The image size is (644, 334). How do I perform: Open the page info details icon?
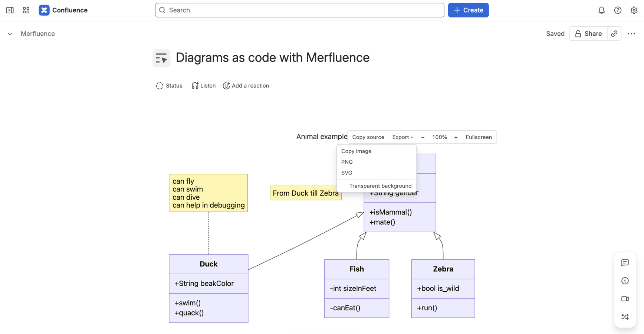[x=625, y=281]
